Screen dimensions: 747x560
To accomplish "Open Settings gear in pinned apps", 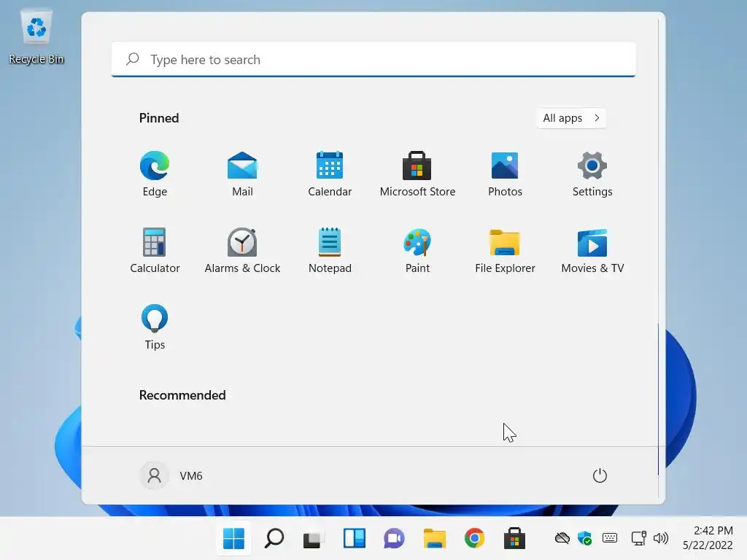I will click(592, 174).
